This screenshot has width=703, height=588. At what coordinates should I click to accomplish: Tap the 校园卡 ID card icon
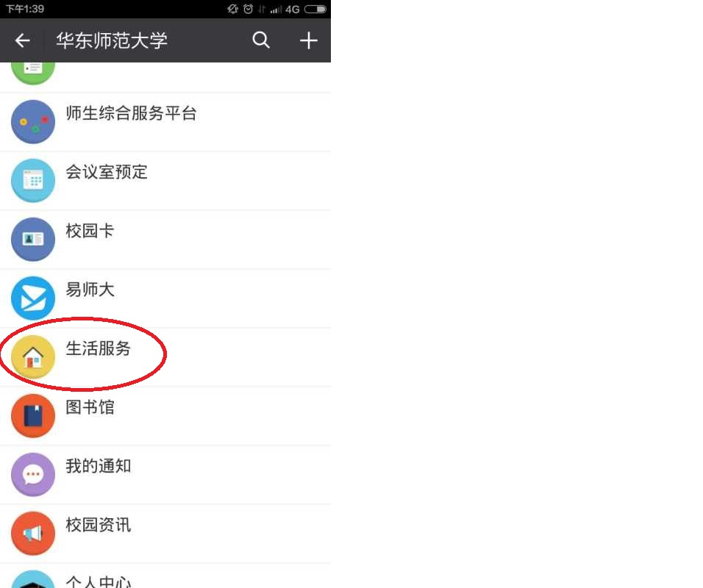click(x=33, y=240)
